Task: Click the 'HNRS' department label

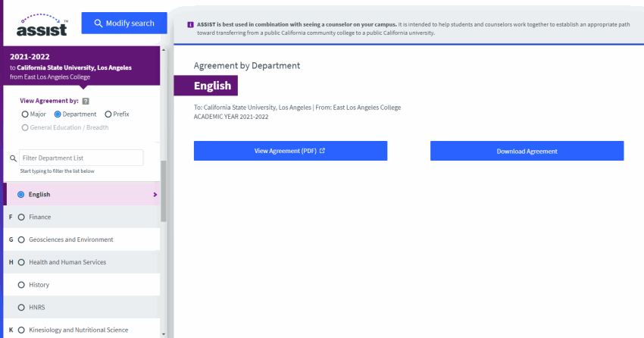Action: 37,307
